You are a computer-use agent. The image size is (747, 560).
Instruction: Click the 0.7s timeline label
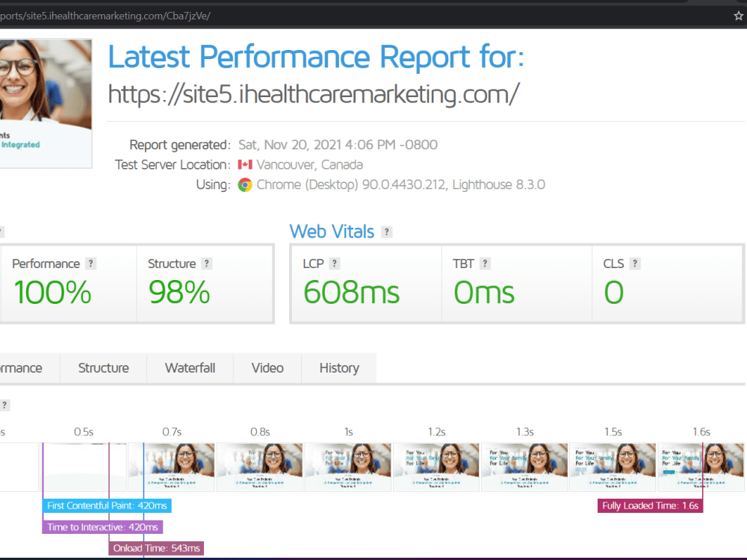[x=172, y=432]
